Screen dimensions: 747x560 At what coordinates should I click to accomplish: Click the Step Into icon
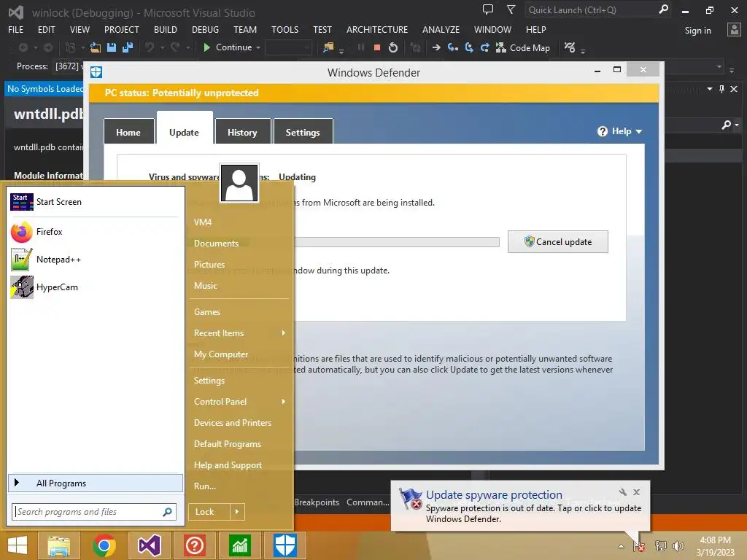(x=452, y=47)
